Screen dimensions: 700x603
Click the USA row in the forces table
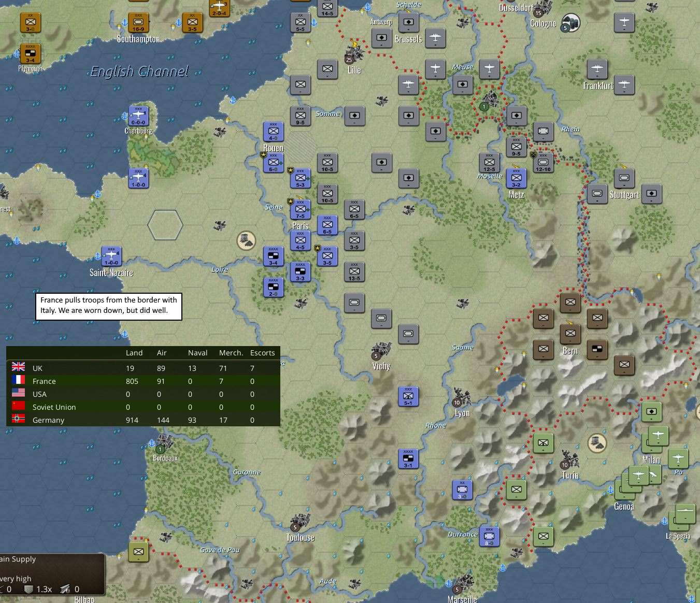(143, 394)
